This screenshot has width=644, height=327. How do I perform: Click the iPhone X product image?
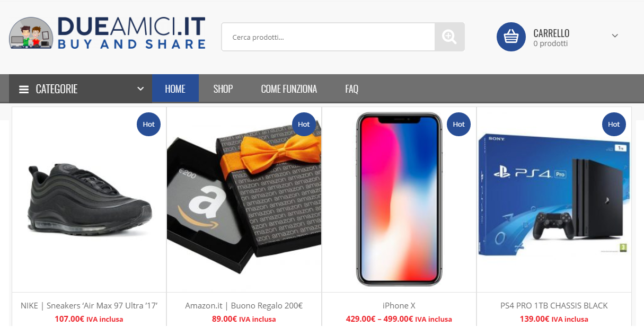pyautogui.click(x=399, y=199)
